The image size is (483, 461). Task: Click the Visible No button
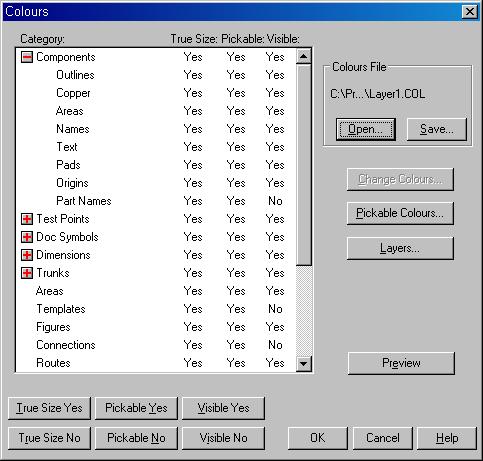pyautogui.click(x=223, y=438)
